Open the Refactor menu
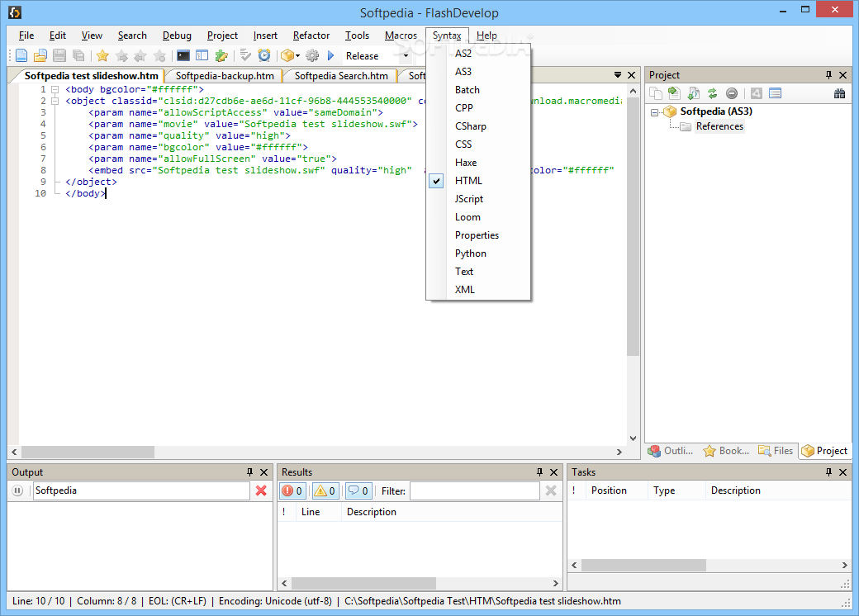The width and height of the screenshot is (859, 616). coord(311,36)
